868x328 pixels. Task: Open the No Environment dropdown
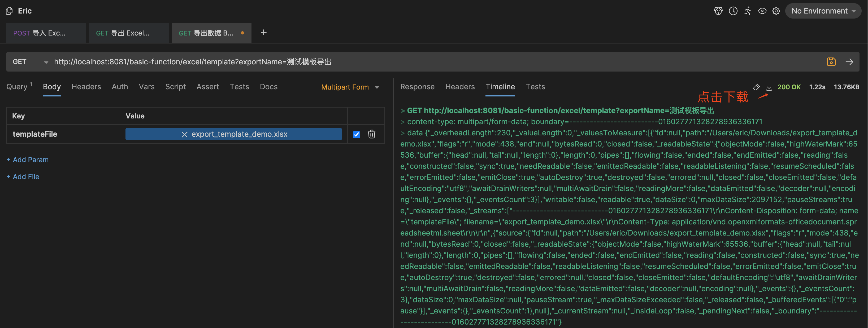pos(823,11)
